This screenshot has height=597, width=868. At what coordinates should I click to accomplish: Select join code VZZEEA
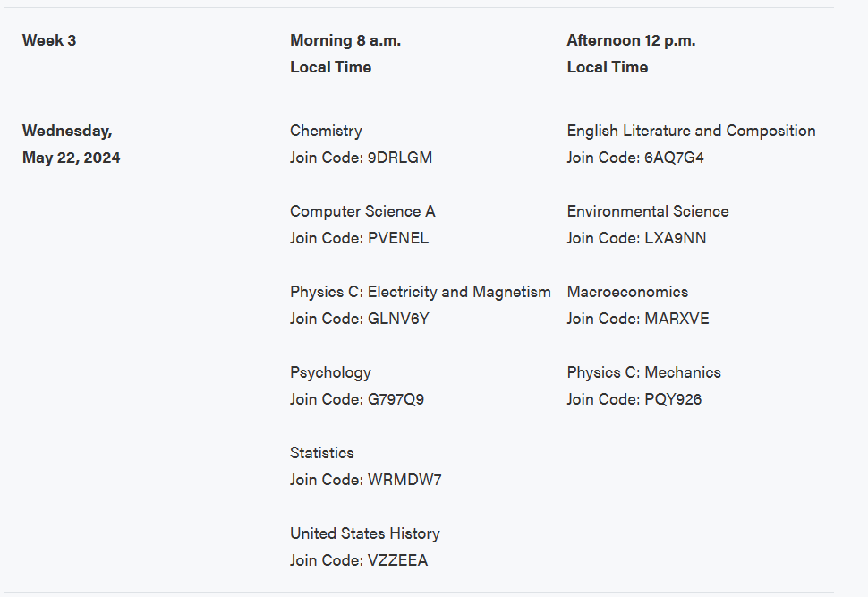pyautogui.click(x=397, y=560)
